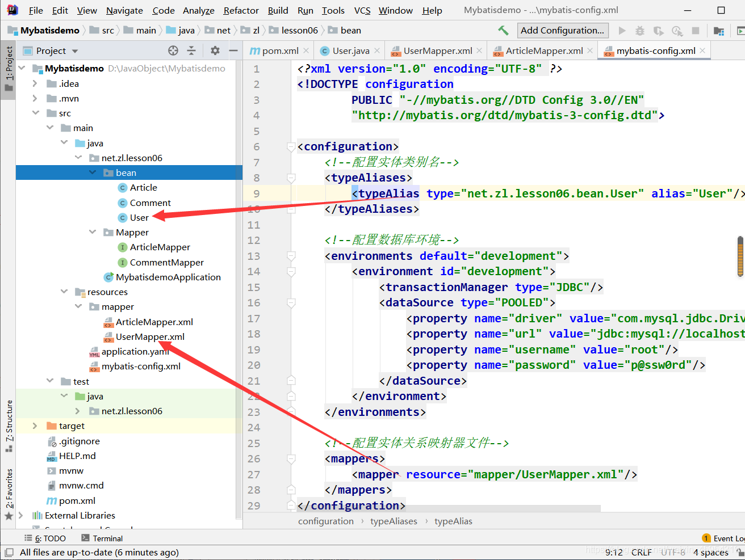Select HELP.md file in tree
Viewport: 745px width, 560px height.
[x=77, y=456]
